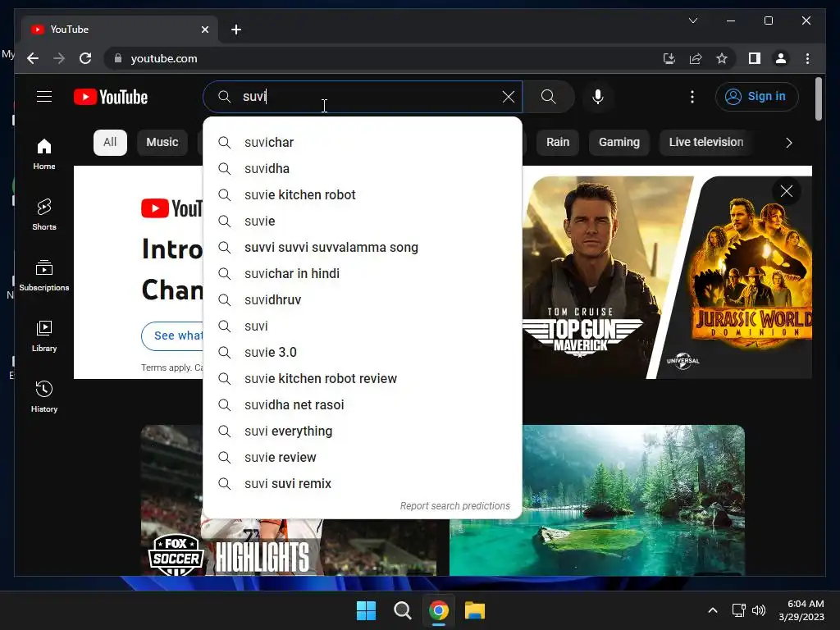Screen dimensions: 840x630
Task: Click Report search predictions link
Action: coord(454,505)
